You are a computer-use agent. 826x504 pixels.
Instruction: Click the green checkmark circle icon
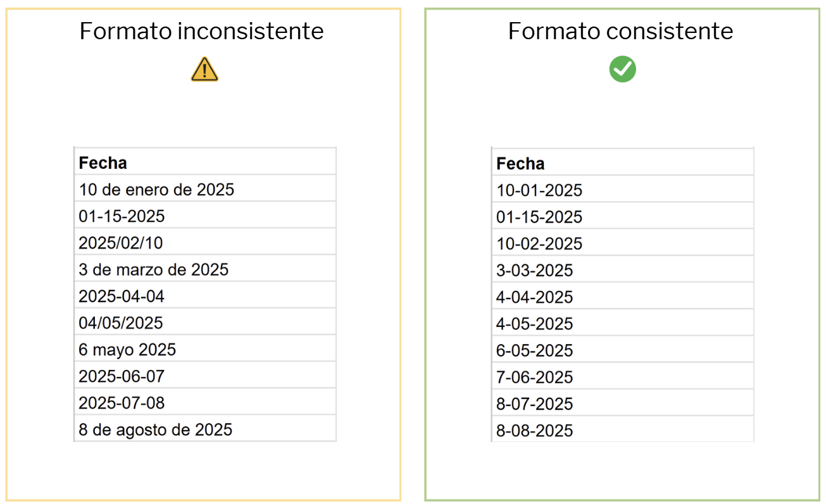tap(622, 69)
